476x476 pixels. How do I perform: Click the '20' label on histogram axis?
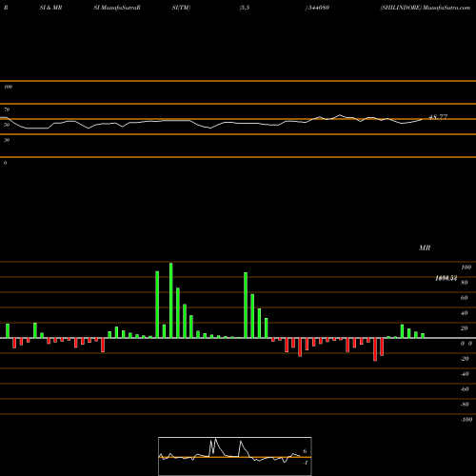465,328
